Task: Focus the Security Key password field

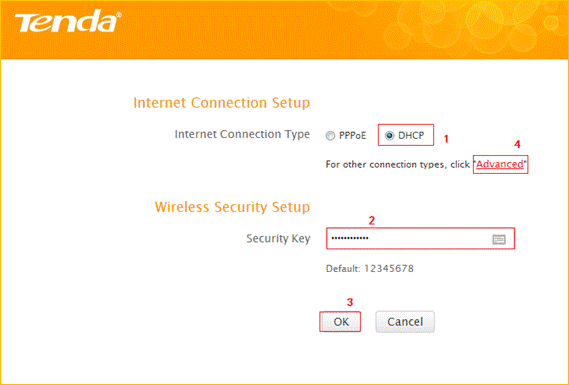Action: coord(420,238)
